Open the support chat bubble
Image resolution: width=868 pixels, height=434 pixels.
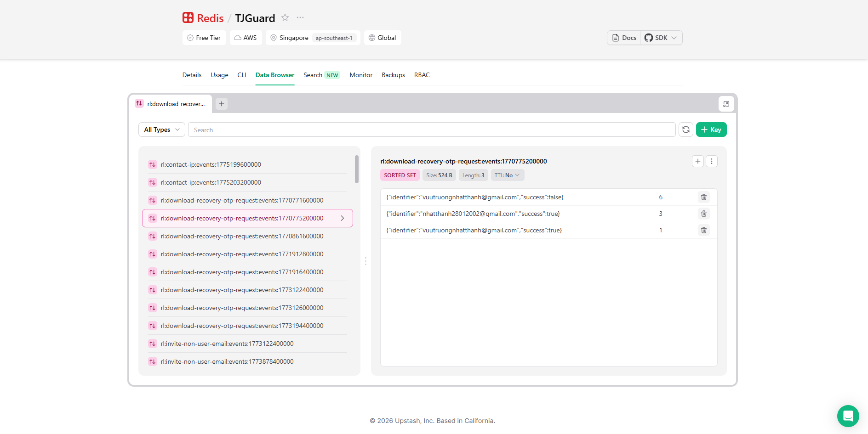coord(848,416)
